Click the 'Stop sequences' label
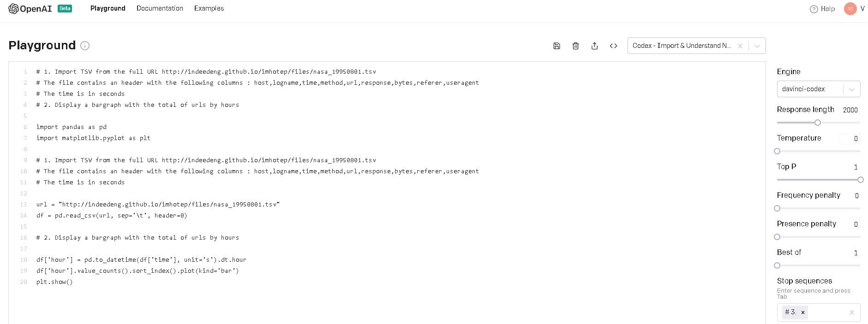 click(804, 281)
